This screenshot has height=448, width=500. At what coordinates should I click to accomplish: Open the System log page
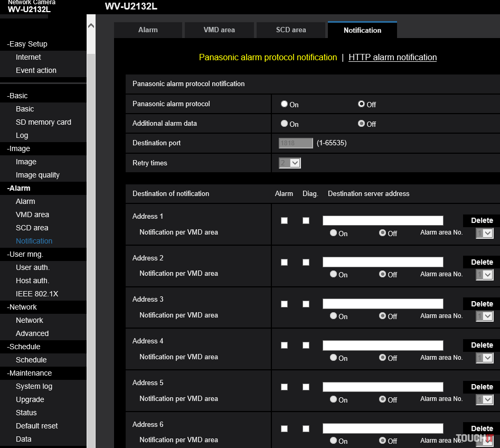pyautogui.click(x=33, y=386)
